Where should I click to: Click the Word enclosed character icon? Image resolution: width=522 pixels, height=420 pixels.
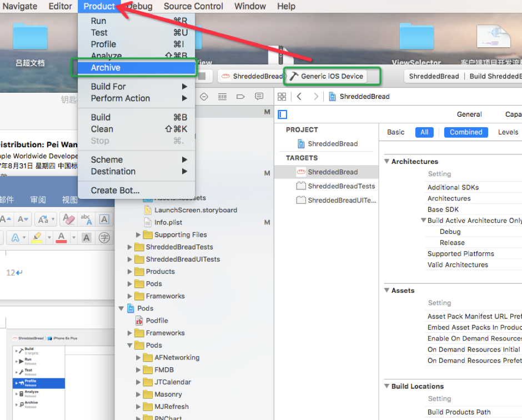[104, 237]
